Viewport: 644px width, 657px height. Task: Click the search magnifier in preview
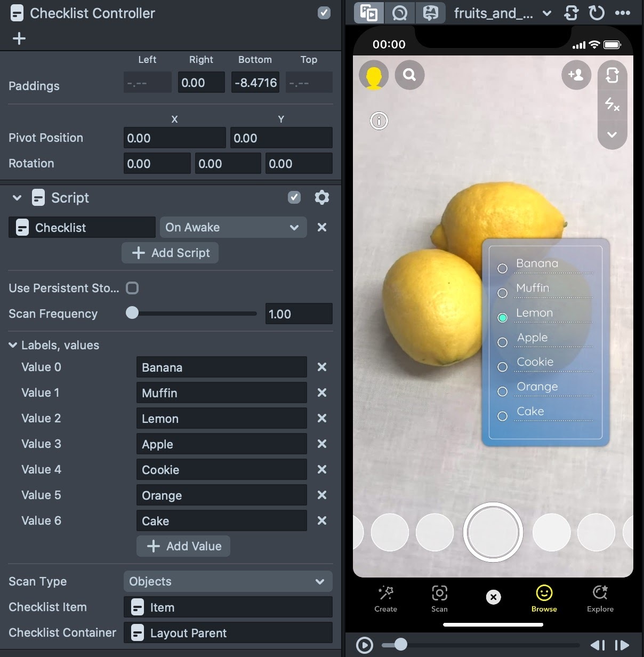click(409, 75)
